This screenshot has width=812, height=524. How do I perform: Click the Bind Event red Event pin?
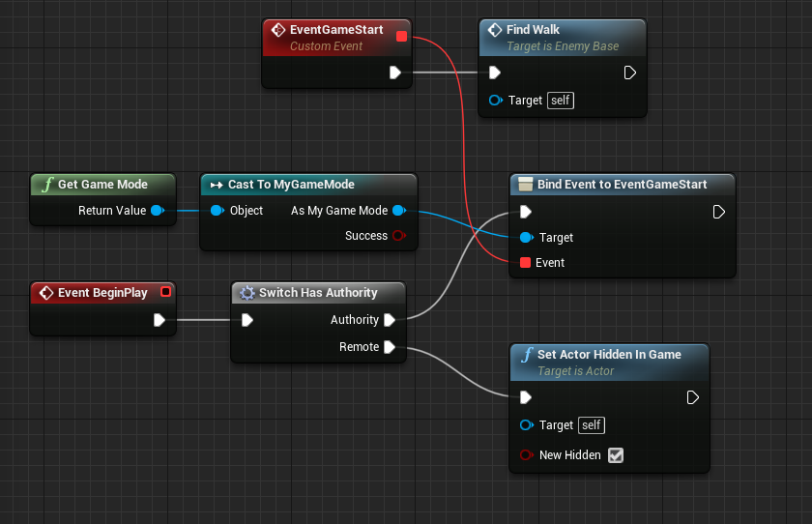coord(525,263)
